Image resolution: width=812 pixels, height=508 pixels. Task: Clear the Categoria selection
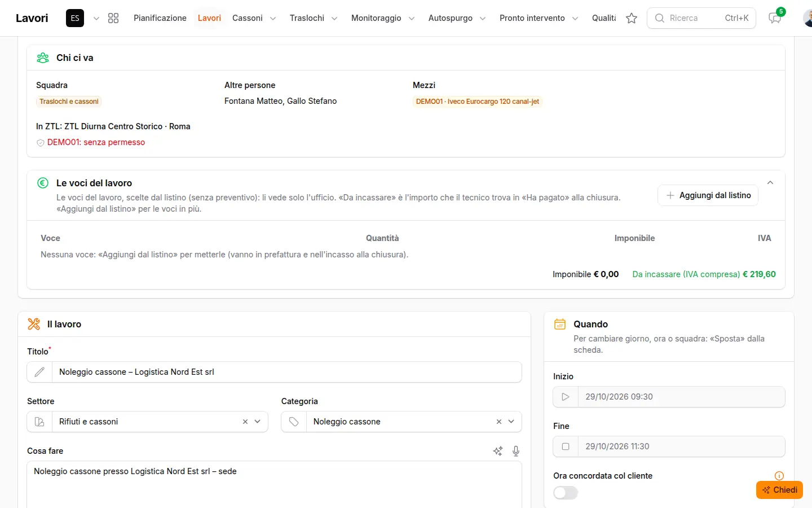point(499,422)
